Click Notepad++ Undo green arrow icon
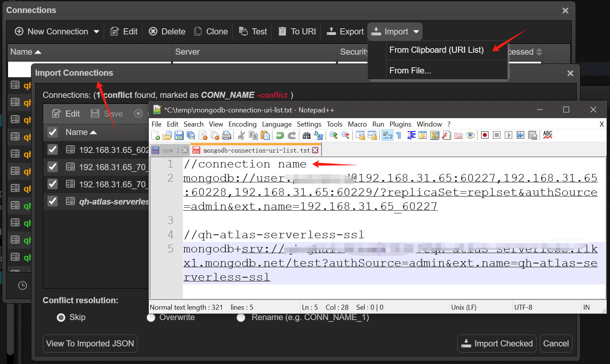610x364 pixels. click(x=280, y=135)
